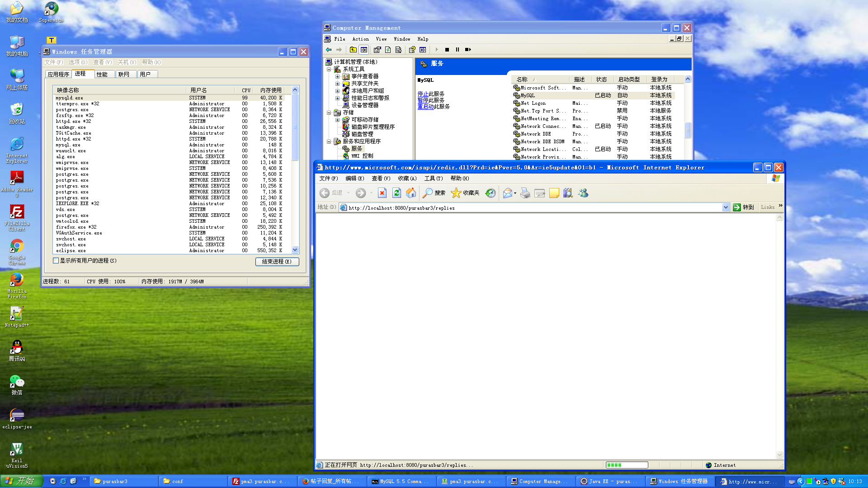The image size is (868, 488).
Task: Open the 开始 Start menu button
Action: coord(22,481)
